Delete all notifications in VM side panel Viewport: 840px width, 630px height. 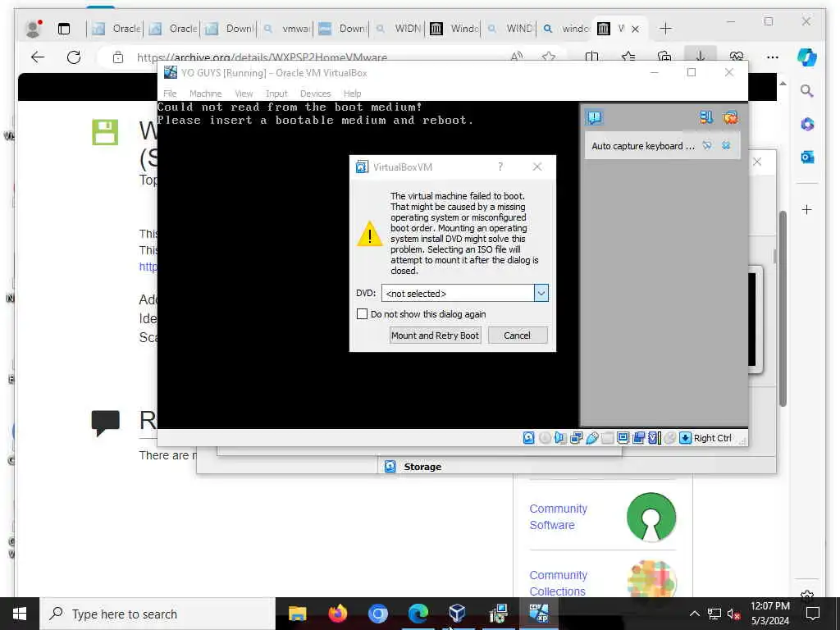click(730, 116)
